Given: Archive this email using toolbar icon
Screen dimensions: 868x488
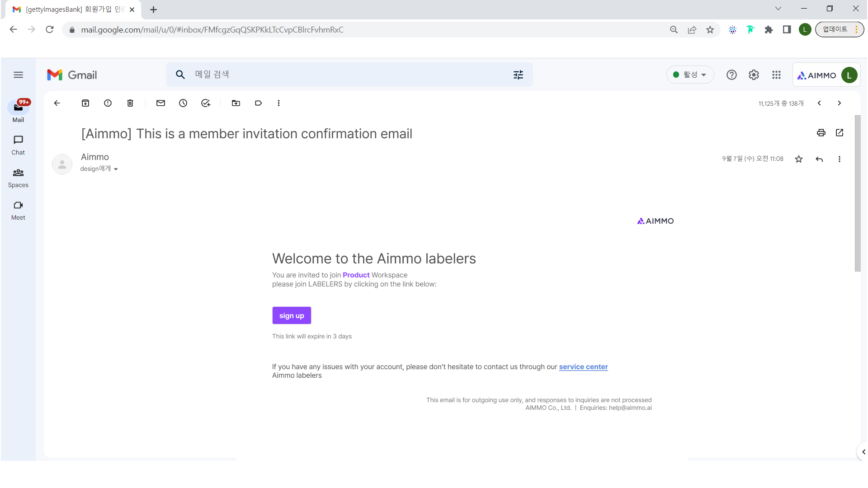Looking at the screenshot, I should pos(85,103).
